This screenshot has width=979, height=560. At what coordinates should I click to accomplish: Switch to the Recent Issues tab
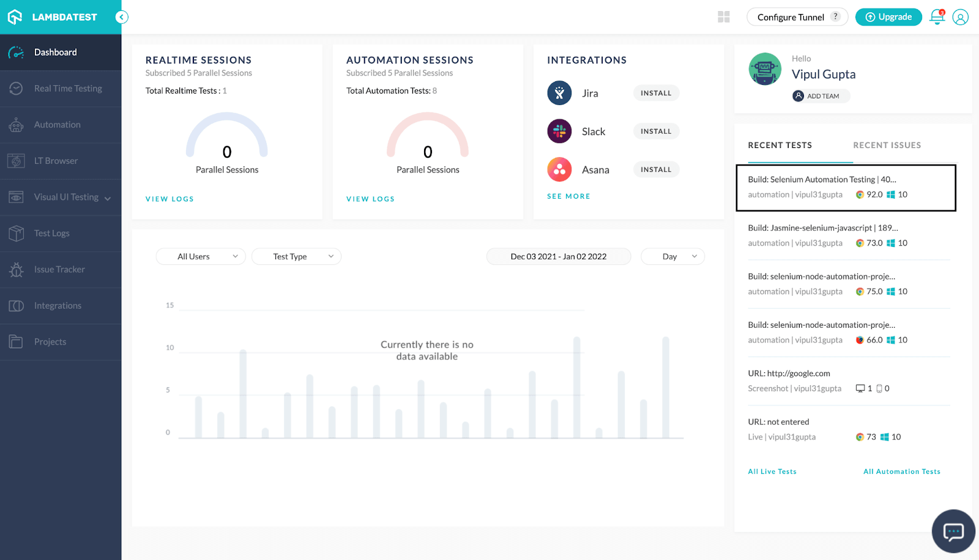pos(887,145)
